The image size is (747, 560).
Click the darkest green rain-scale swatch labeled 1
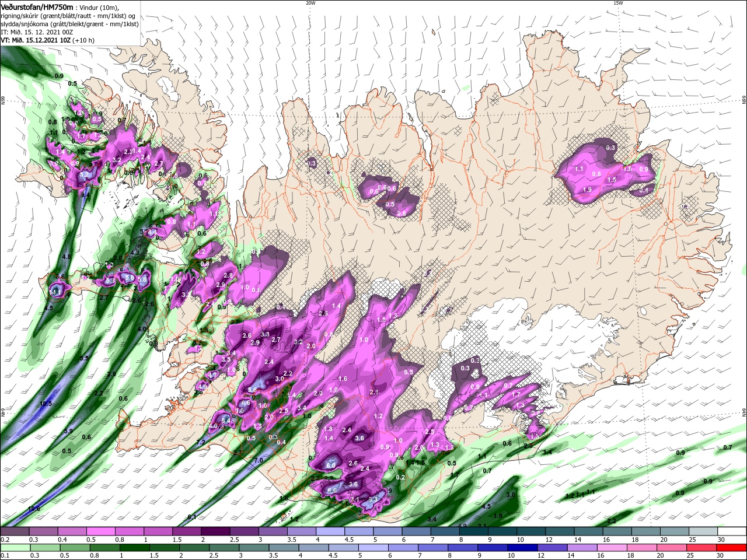pos(134,548)
